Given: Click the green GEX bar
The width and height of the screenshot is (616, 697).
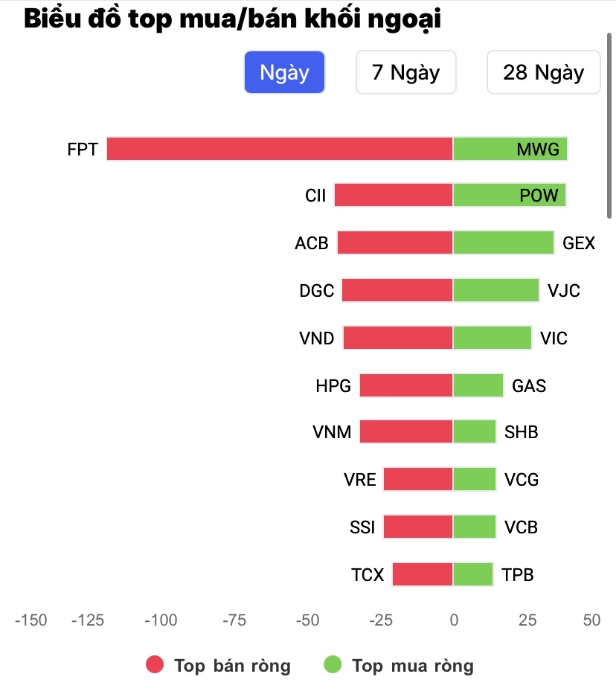Looking at the screenshot, I should (504, 242).
